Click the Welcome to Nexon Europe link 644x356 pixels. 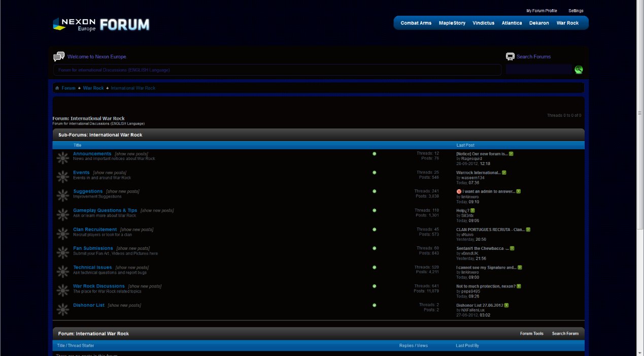click(x=96, y=57)
